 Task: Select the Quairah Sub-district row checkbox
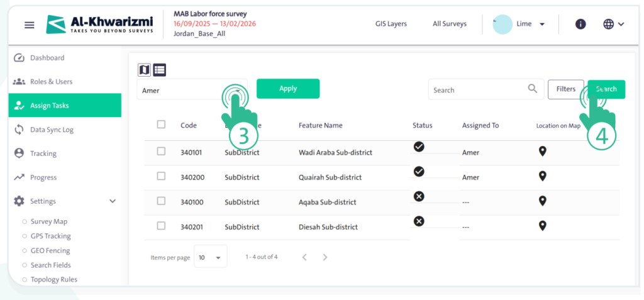[161, 176]
